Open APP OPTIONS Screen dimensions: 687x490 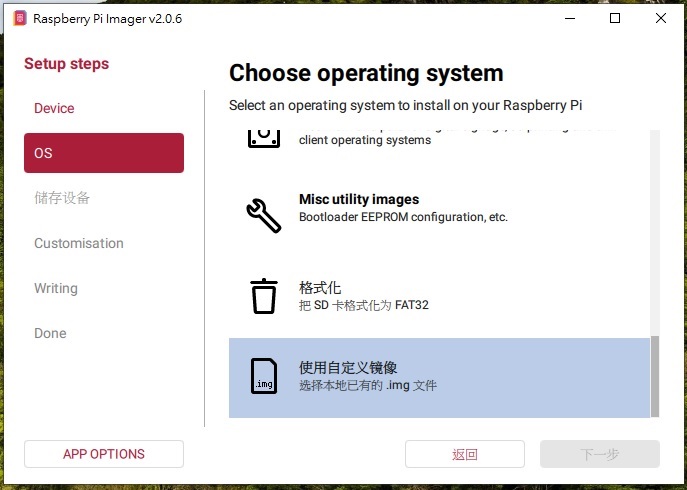(104, 454)
